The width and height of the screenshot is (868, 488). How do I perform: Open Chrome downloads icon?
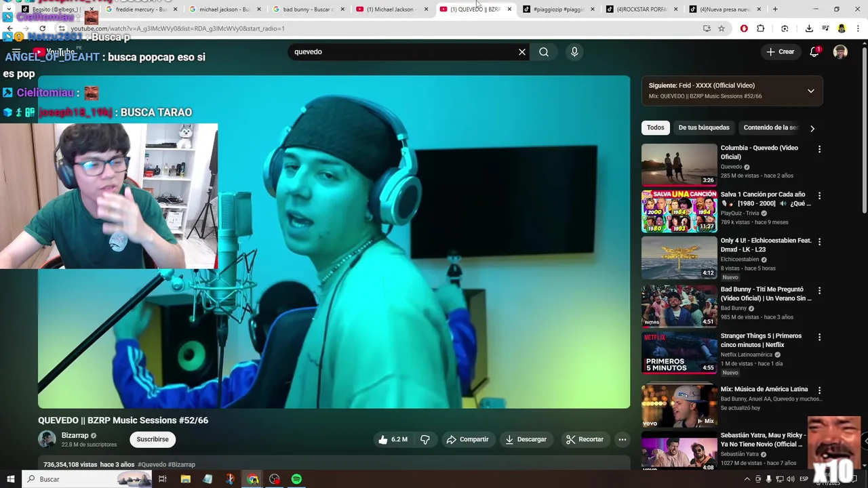809,28
